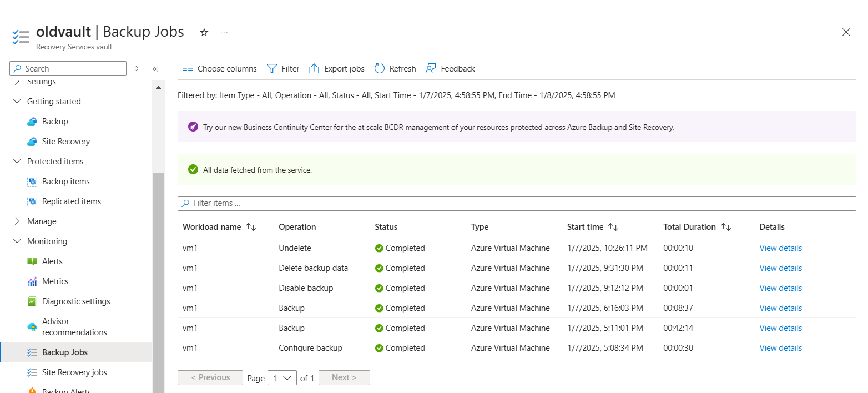The image size is (868, 393).
Task: Open the ellipsis more options menu
Action: [x=224, y=32]
